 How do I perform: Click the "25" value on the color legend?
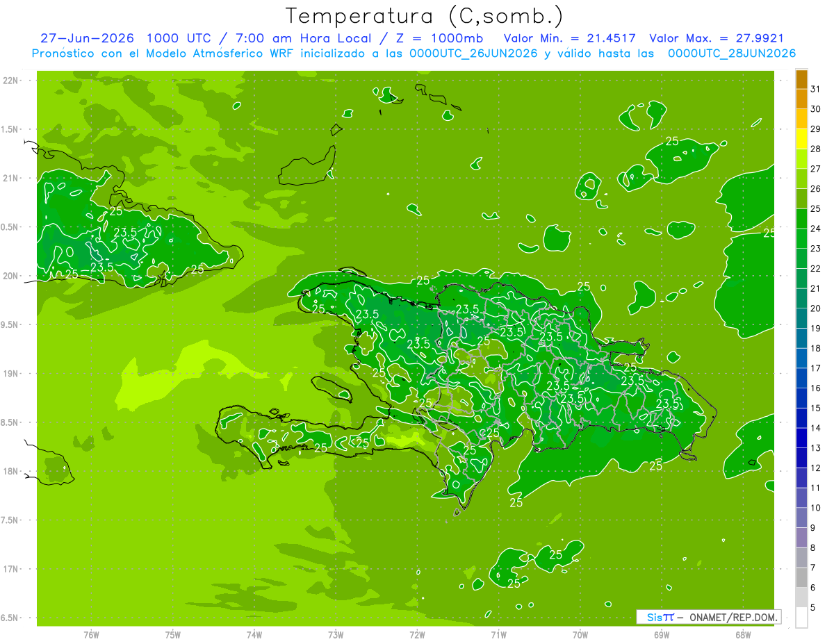(x=815, y=208)
